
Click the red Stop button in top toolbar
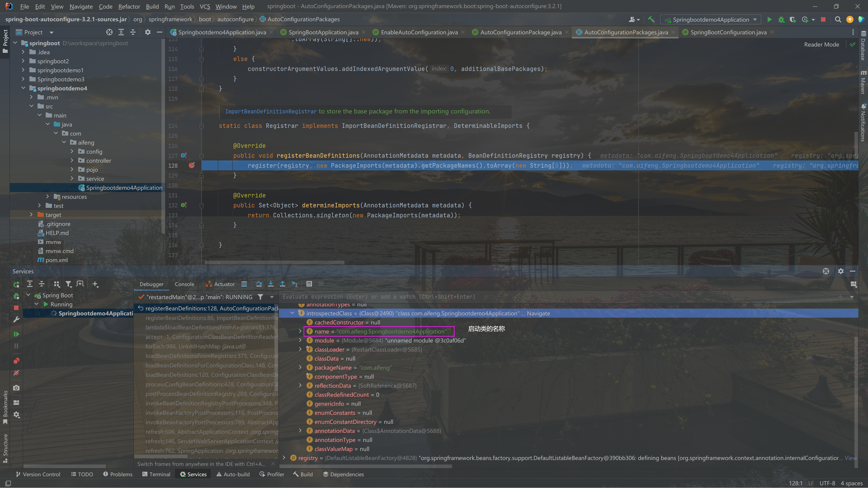coord(823,19)
